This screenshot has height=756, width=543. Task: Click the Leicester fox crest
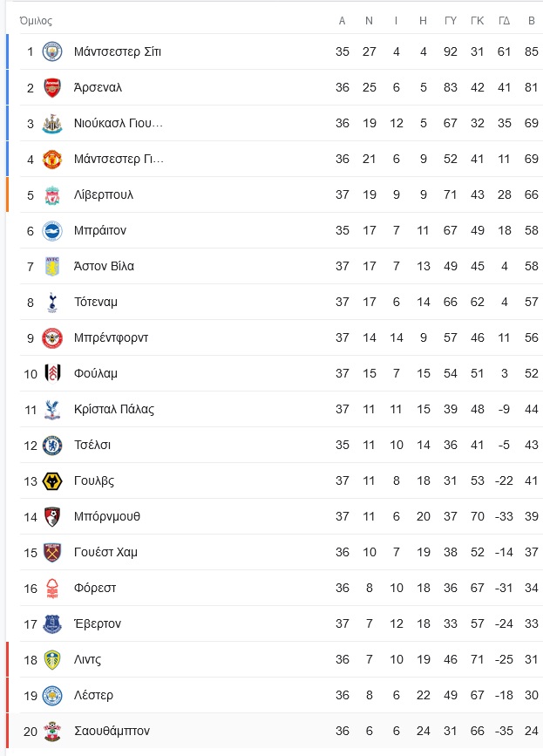tap(52, 695)
